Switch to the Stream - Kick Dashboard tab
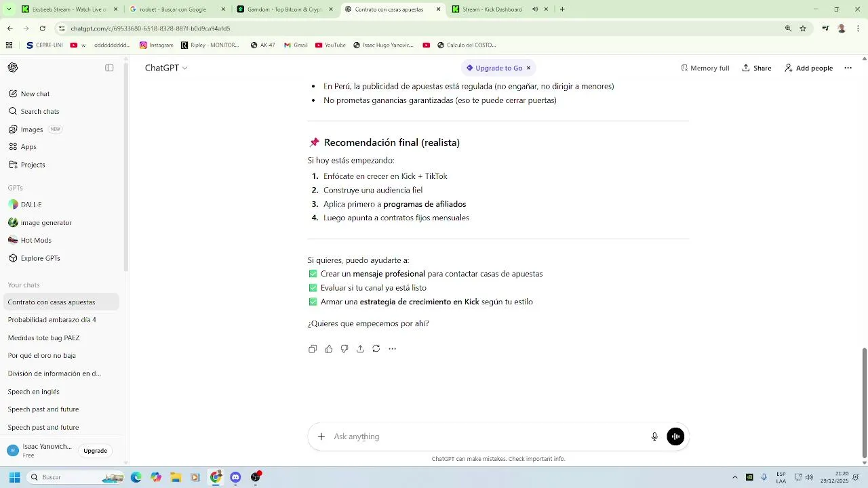 [x=499, y=9]
